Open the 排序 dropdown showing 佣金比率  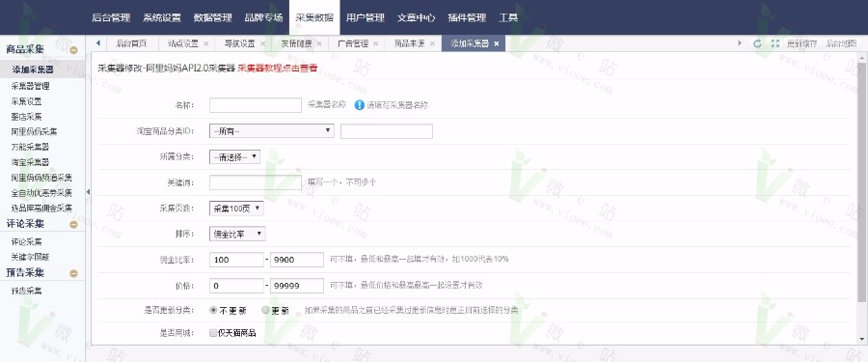pos(237,234)
